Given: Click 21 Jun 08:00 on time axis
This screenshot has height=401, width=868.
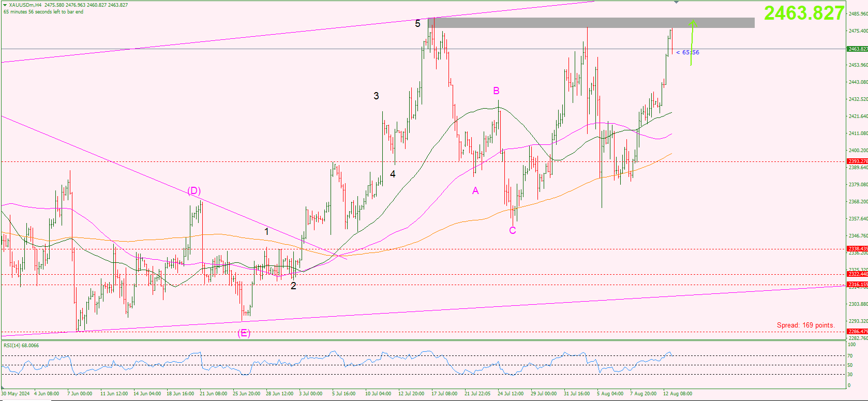Looking at the screenshot, I should pos(213,394).
